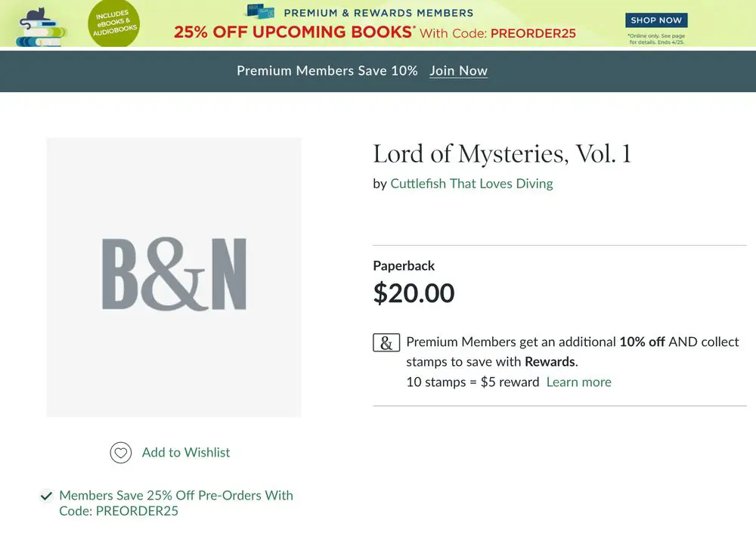Click the $20.00 price
Image resolution: width=756 pixels, height=551 pixels.
[414, 293]
